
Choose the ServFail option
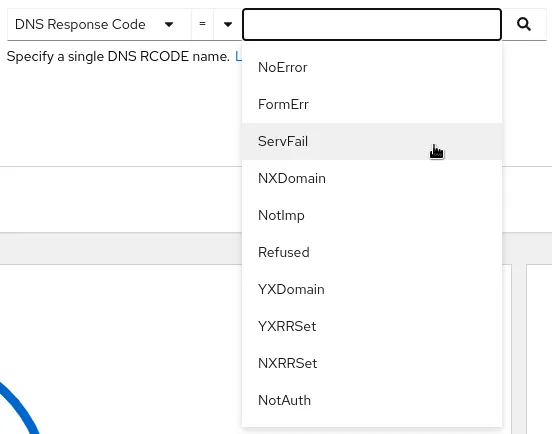pos(372,141)
